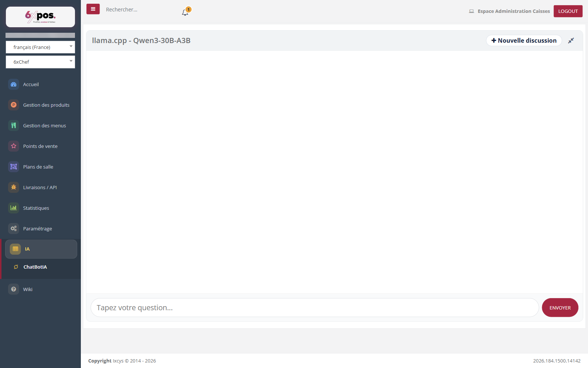Viewport: 588px width, 368px height.
Task: Open the Paramétrage menu
Action: [x=40, y=229]
